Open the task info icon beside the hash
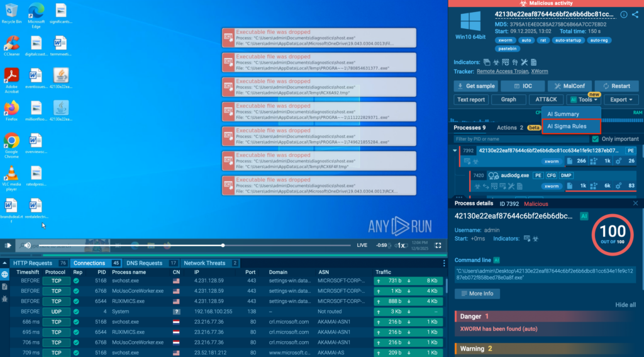Screen dimensions: 644x357 click(623, 14)
